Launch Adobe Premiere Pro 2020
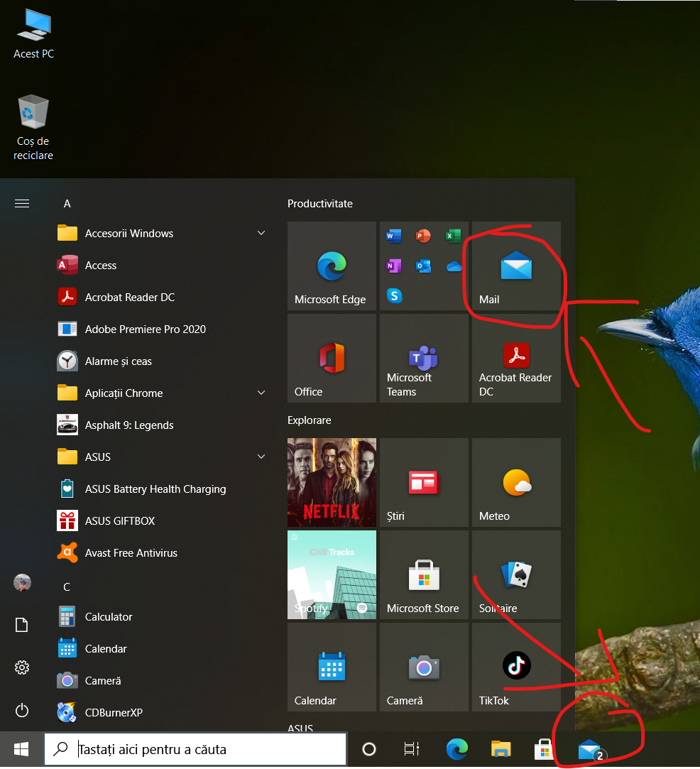The height and width of the screenshot is (769, 700). point(162,329)
